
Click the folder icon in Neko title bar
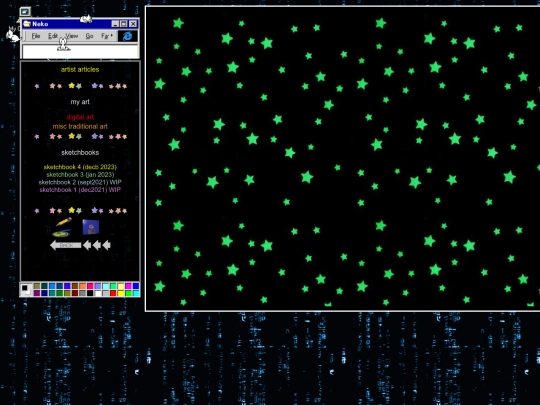pos(27,24)
